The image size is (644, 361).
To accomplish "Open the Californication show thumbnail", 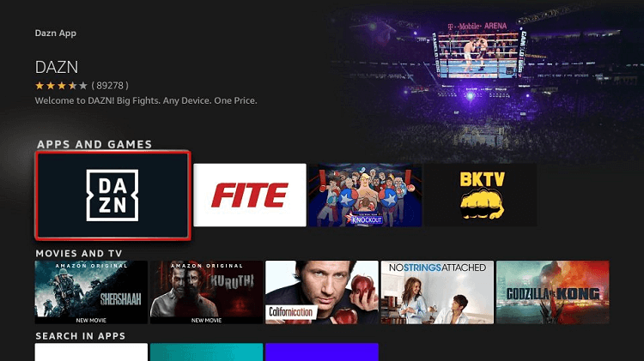I will pos(322,292).
